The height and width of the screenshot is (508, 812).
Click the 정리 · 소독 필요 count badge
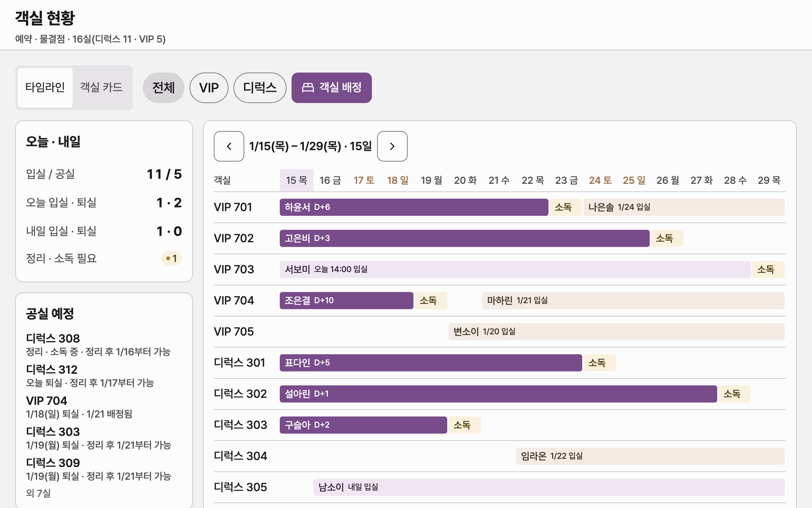tap(172, 258)
